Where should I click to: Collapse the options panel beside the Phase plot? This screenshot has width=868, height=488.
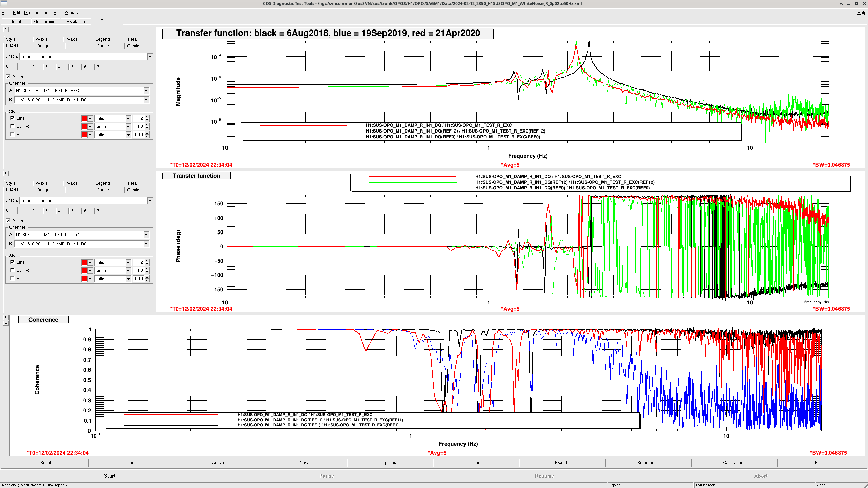6,173
